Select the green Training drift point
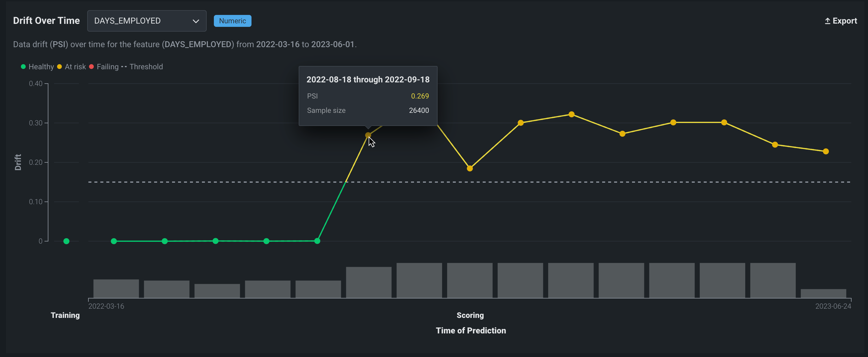The height and width of the screenshot is (357, 868). click(66, 241)
